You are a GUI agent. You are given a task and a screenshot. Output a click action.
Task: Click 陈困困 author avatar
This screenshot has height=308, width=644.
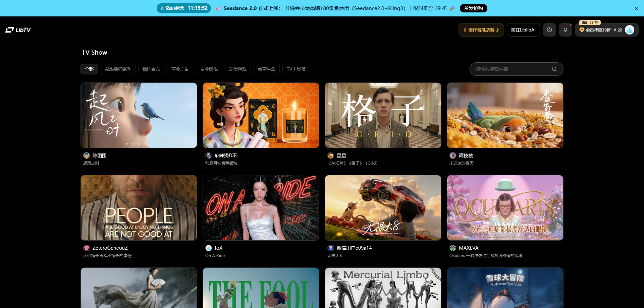(87, 156)
